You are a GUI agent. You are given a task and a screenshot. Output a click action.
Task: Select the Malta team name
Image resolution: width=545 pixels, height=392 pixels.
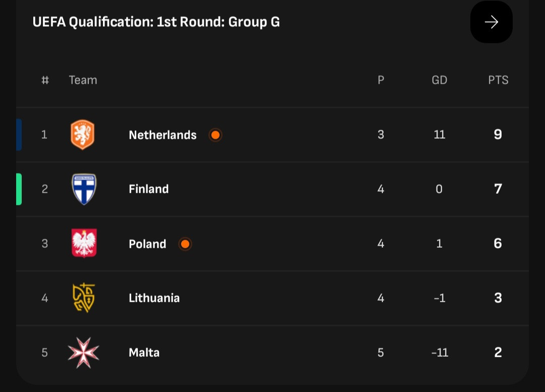coord(144,353)
